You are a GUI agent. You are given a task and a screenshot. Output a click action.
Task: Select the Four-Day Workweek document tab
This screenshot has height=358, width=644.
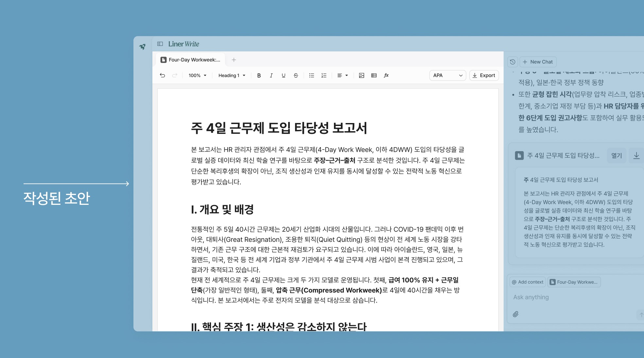coord(191,60)
